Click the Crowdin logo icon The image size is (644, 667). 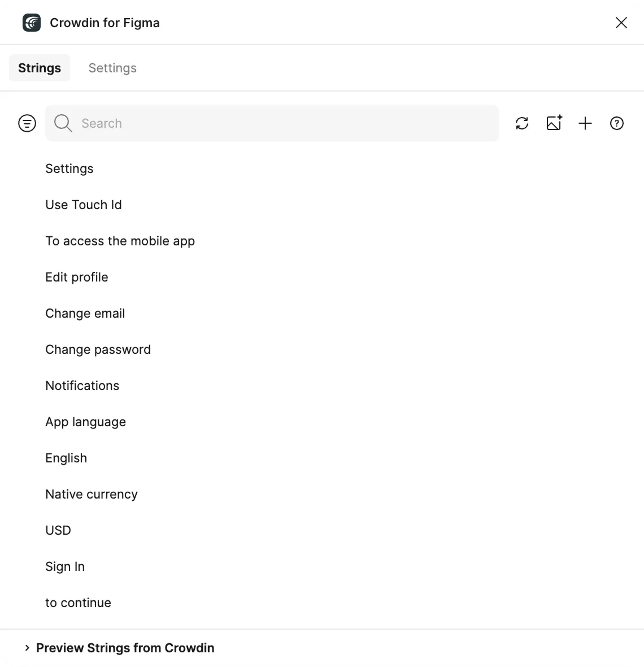[32, 23]
